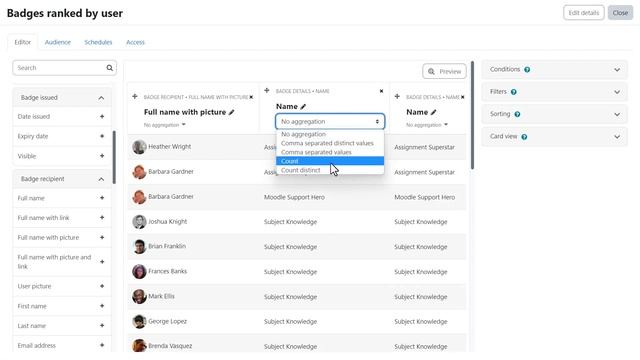Image resolution: width=640 pixels, height=360 pixels.
Task: Click move handle of Full name with picture column
Action: [x=135, y=97]
